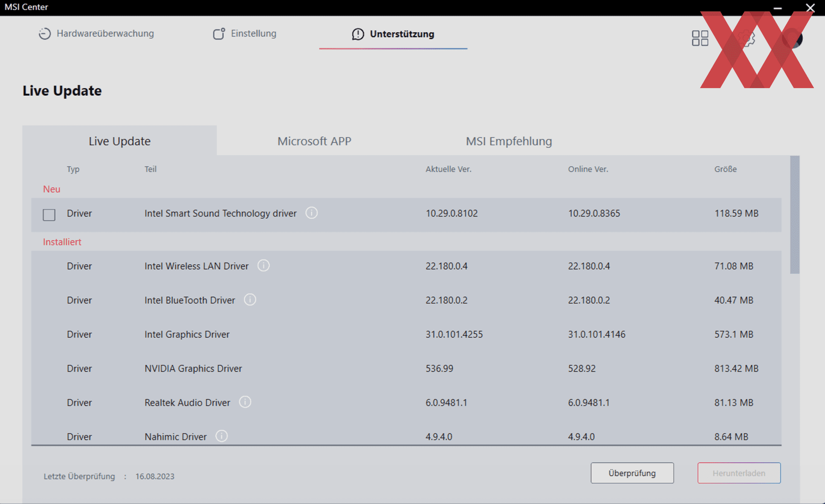Open the MSI Empfehlung tab
825x504 pixels.
coord(509,141)
